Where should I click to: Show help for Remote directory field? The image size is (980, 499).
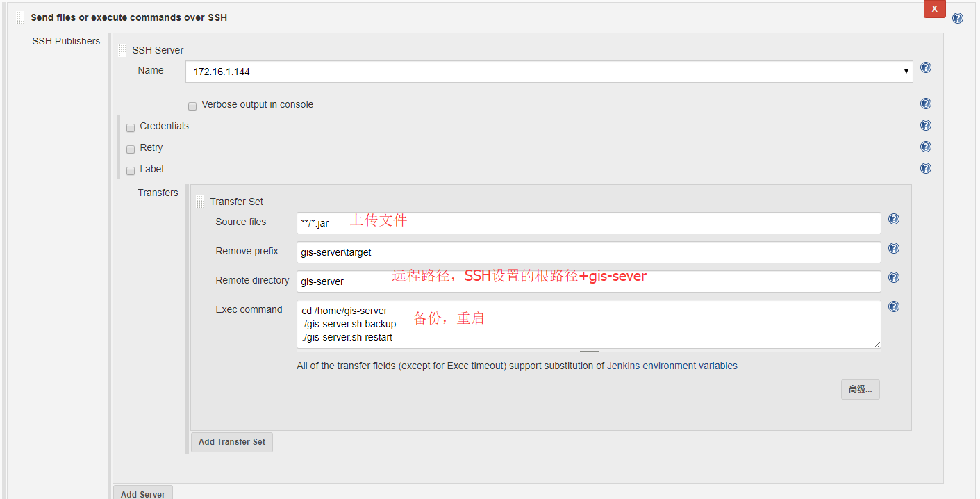click(894, 278)
